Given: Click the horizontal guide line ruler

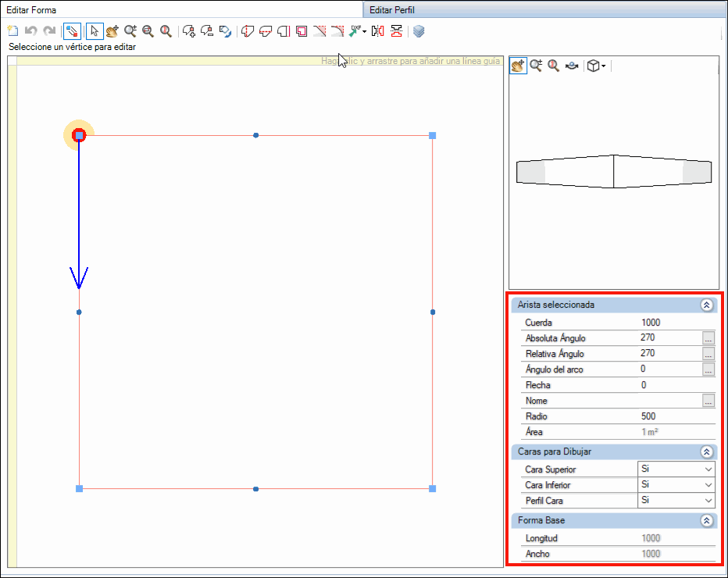Looking at the screenshot, I should point(260,61).
